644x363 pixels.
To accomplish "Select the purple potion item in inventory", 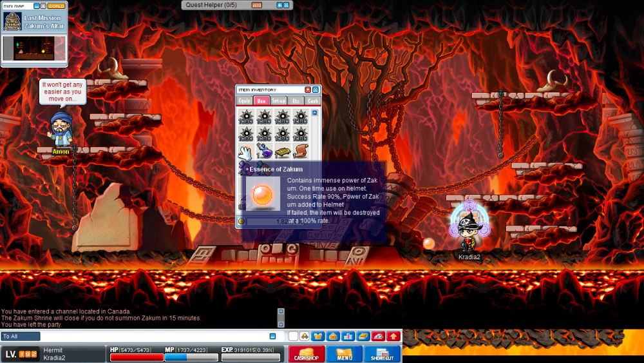I will [x=264, y=151].
